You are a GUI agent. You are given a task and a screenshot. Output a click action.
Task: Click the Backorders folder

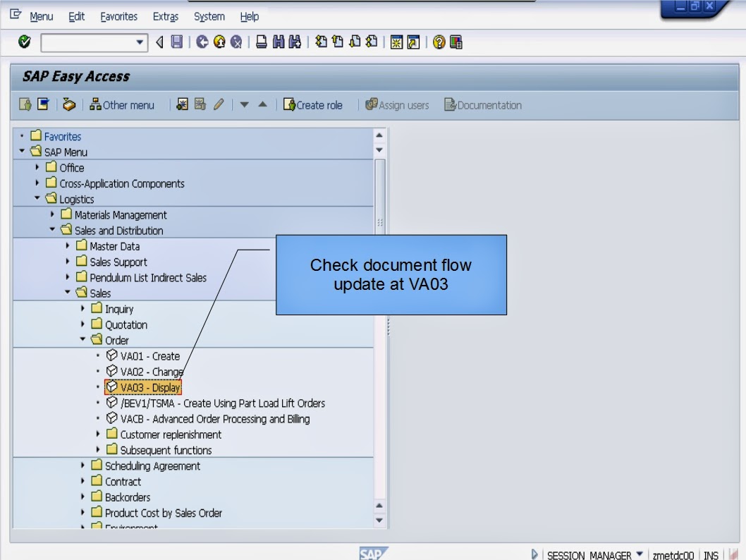pos(121,497)
